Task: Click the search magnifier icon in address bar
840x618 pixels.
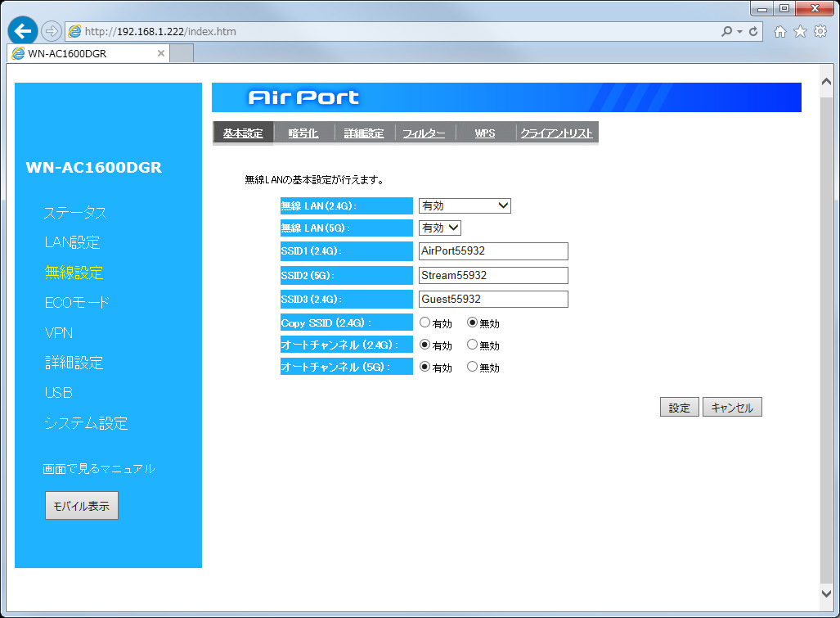Action: [726, 31]
